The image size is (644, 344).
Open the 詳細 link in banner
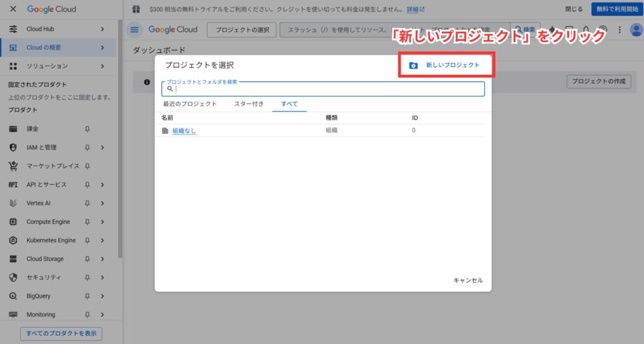416,9
